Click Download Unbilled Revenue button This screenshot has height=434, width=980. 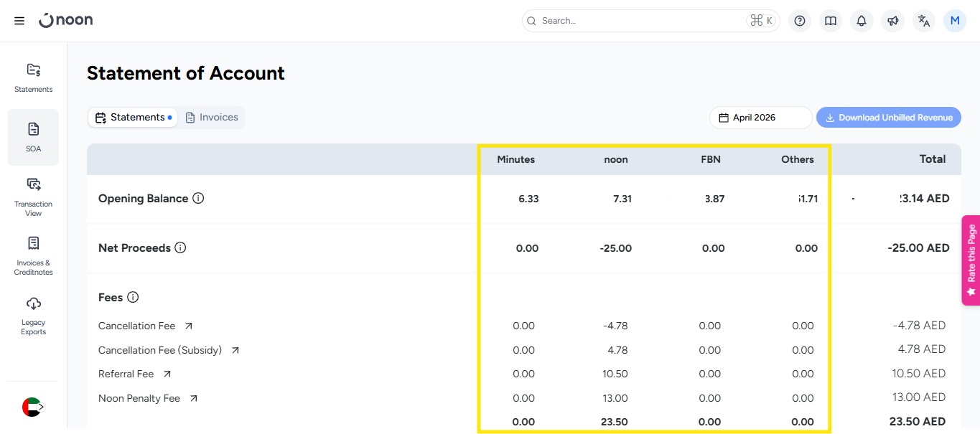[x=888, y=118]
